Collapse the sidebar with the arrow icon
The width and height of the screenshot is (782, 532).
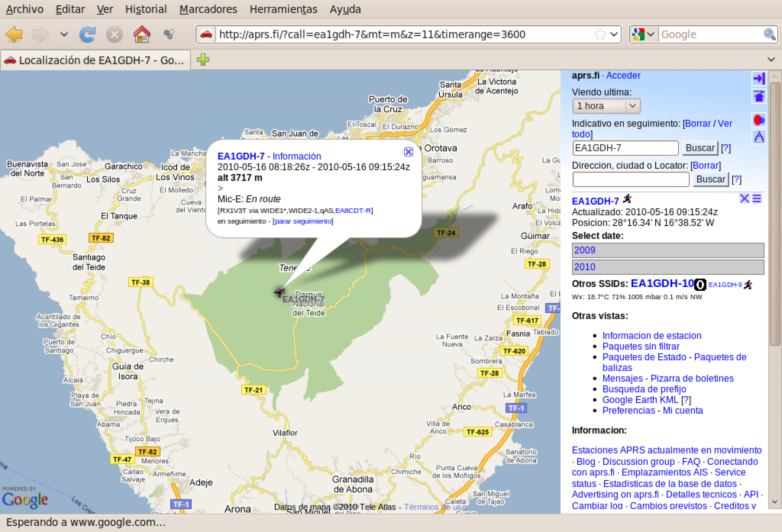coord(759,78)
